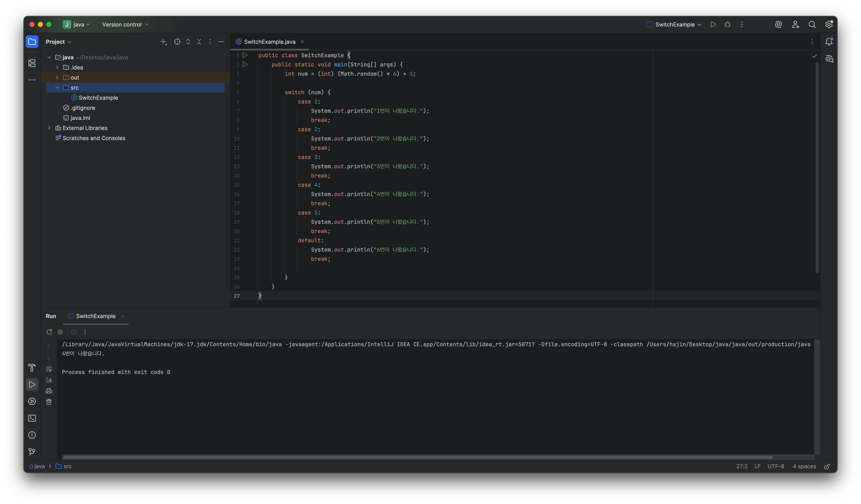861x504 pixels.
Task: Toggle read-only lock icon in status bar
Action: tap(827, 466)
